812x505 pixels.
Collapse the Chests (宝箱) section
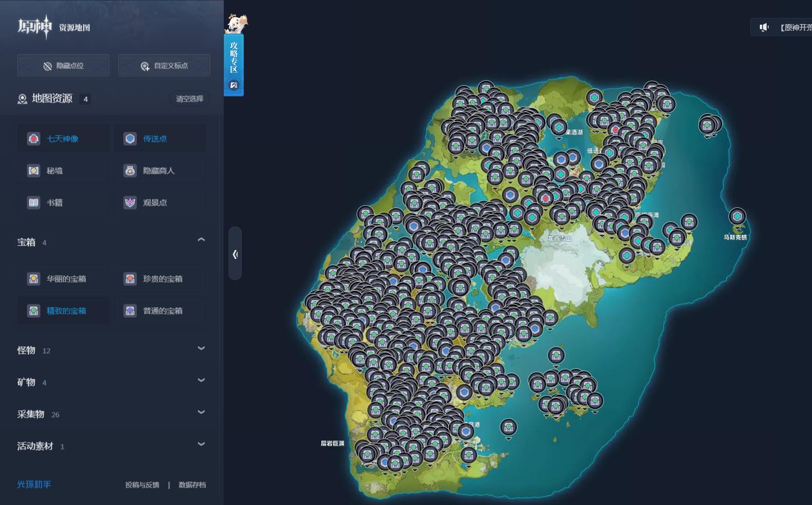[x=201, y=240]
